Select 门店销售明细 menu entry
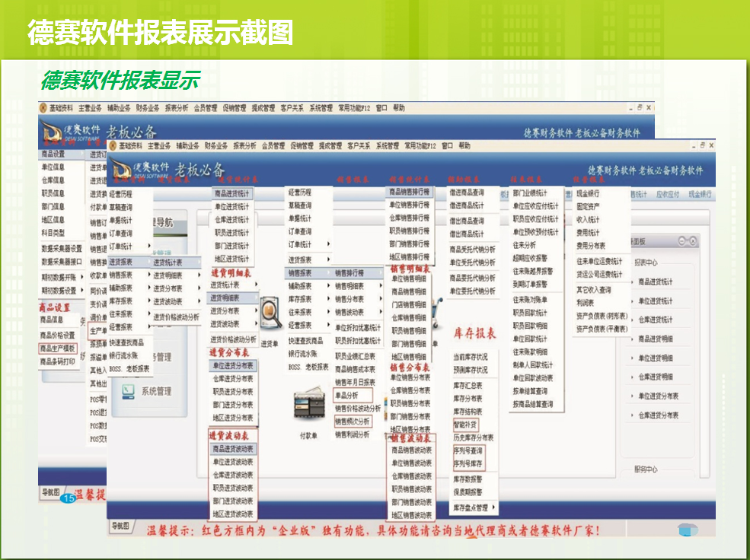 409,304
